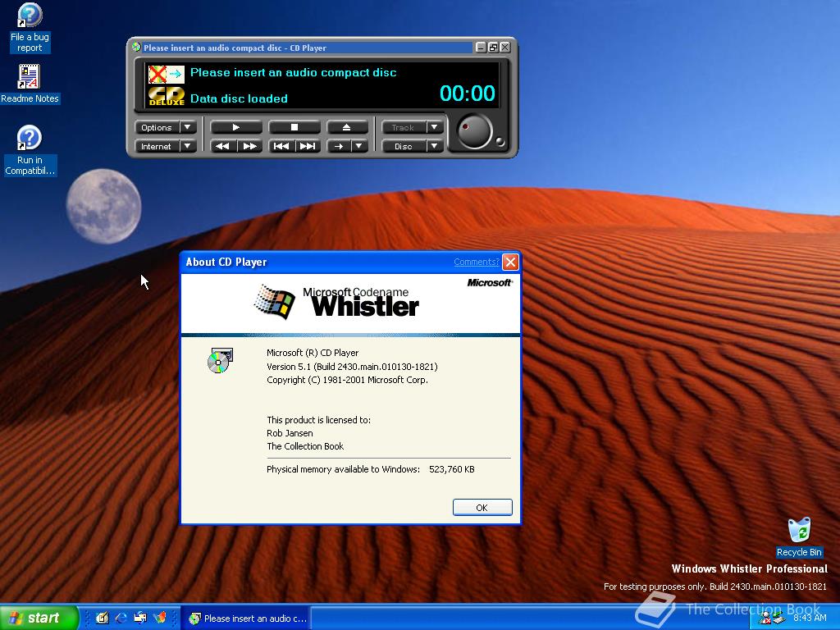Click 'Copyright (C) 1981-2001 Microsoft Corp.' line

click(347, 380)
